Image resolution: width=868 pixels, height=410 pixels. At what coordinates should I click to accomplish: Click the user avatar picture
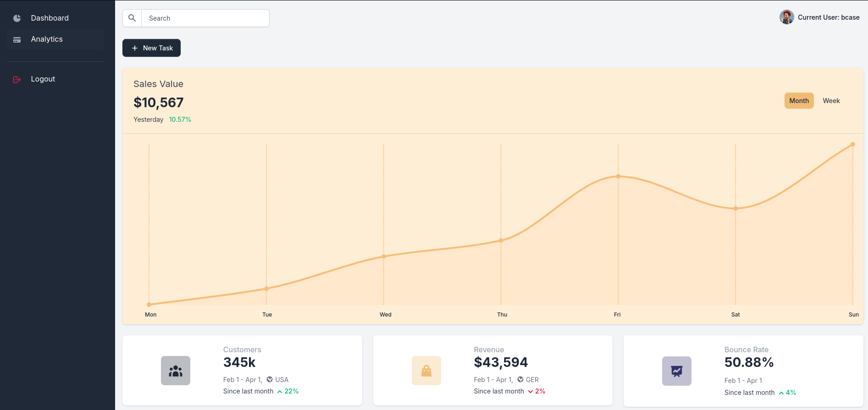(786, 17)
